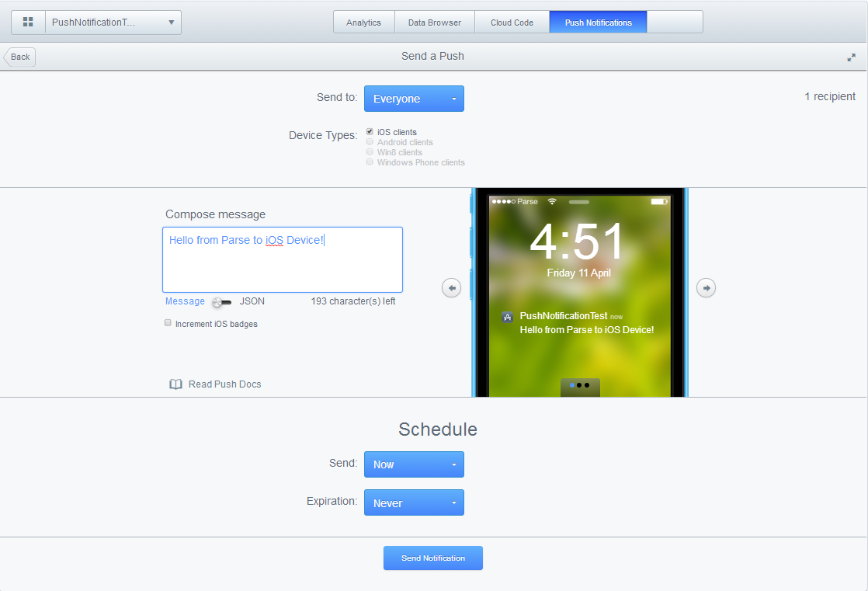Switch the Message/JSON toggle slider
The image size is (868, 591).
pyautogui.click(x=222, y=302)
